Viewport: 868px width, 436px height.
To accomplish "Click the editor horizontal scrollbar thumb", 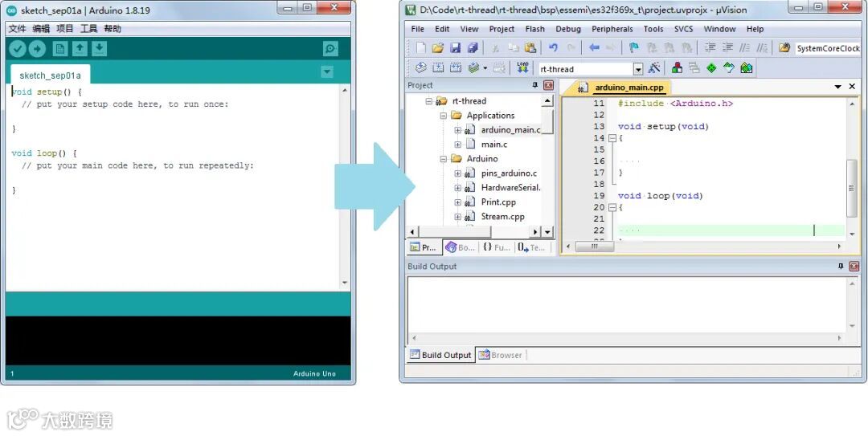I will [x=595, y=247].
